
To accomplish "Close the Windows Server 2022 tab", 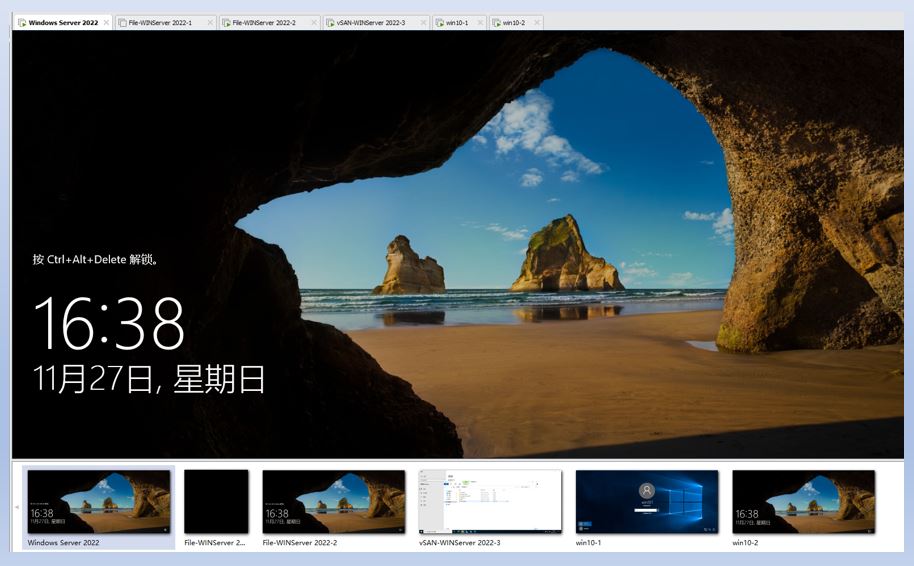I will pos(106,23).
